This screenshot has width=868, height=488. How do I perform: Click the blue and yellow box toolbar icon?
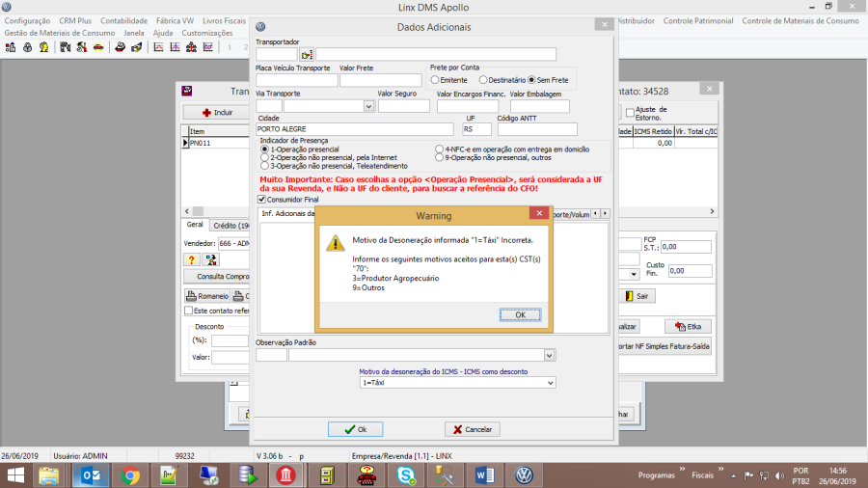[136, 47]
